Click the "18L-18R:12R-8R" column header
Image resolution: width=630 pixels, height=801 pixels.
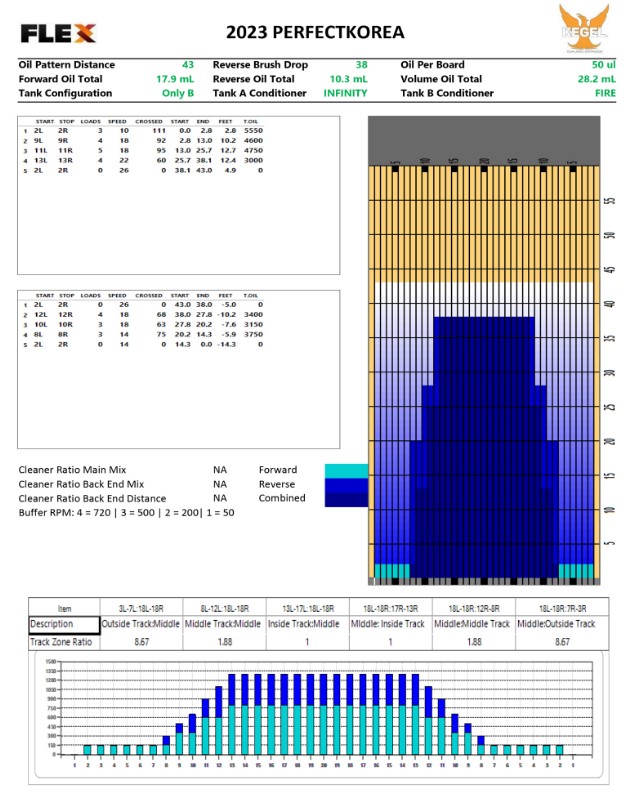(x=474, y=608)
